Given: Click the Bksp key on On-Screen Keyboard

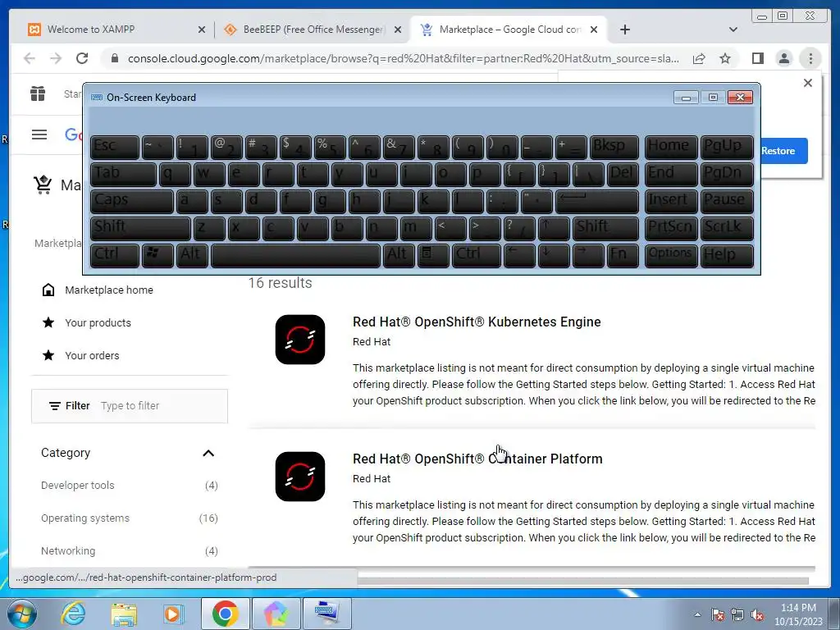Looking at the screenshot, I should pos(614,148).
